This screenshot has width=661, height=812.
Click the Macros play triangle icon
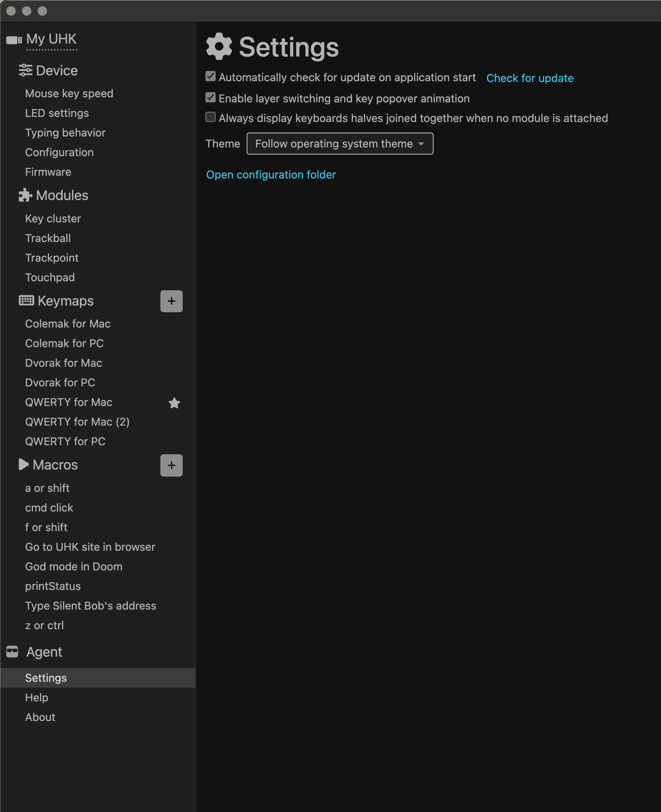click(24, 464)
